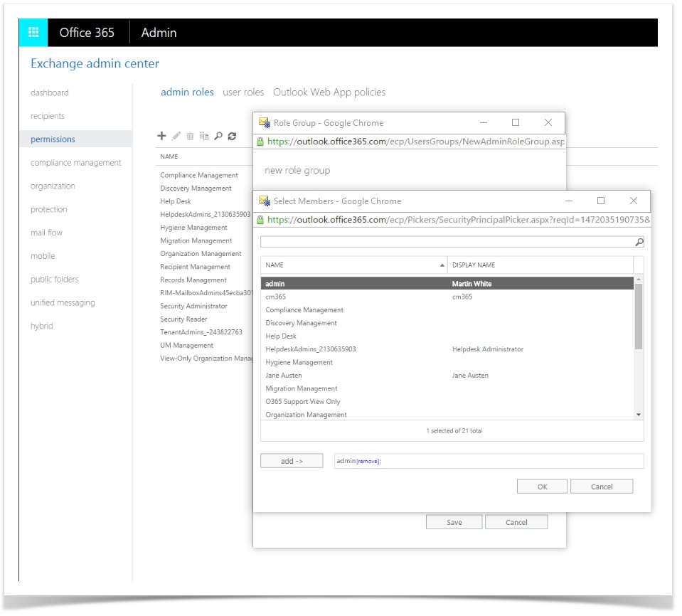Click Save in Role Group window
682x616 pixels.
(454, 523)
